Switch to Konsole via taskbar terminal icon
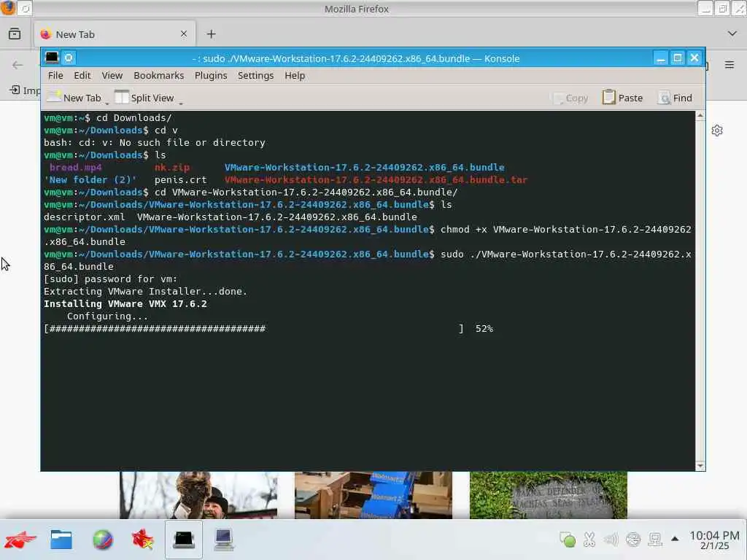The height and width of the screenshot is (560, 747). tap(183, 540)
